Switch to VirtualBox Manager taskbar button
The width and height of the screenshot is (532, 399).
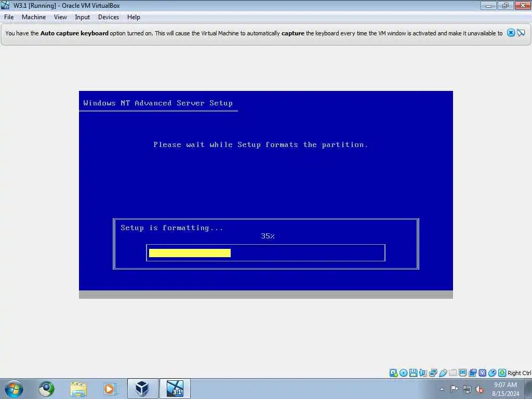point(142,389)
